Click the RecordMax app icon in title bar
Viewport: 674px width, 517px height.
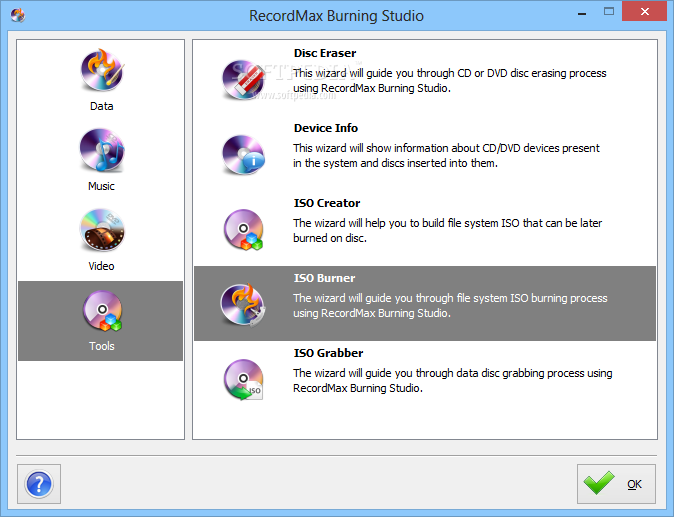(18, 15)
